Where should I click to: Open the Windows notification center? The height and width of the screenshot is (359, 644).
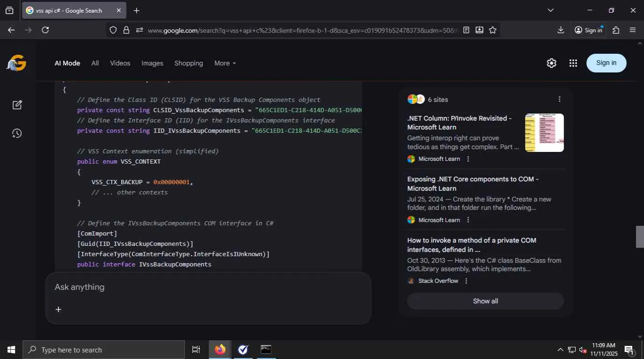point(629,350)
